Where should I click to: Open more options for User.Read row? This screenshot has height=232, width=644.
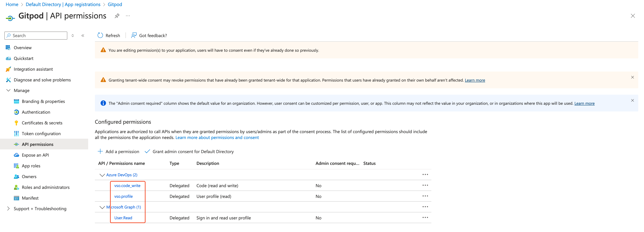click(x=425, y=218)
